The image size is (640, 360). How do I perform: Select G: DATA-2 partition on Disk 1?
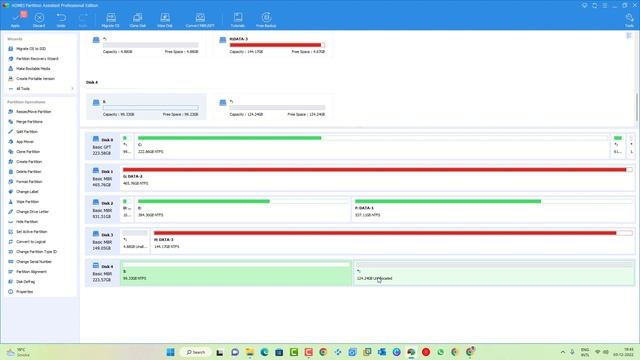click(377, 178)
